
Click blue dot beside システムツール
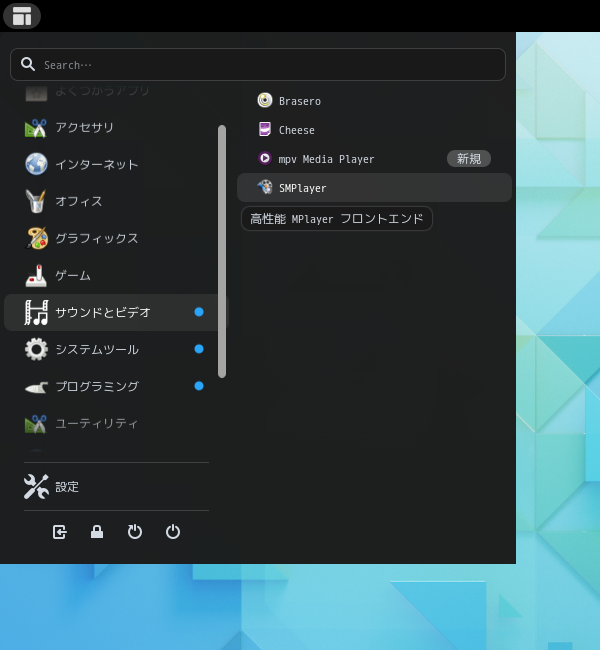click(x=199, y=349)
